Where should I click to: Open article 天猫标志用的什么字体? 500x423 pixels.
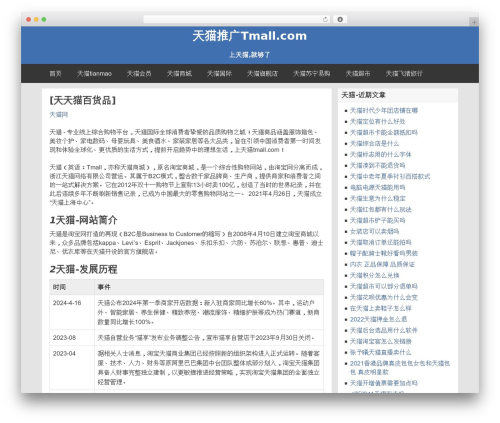pyautogui.click(x=381, y=154)
